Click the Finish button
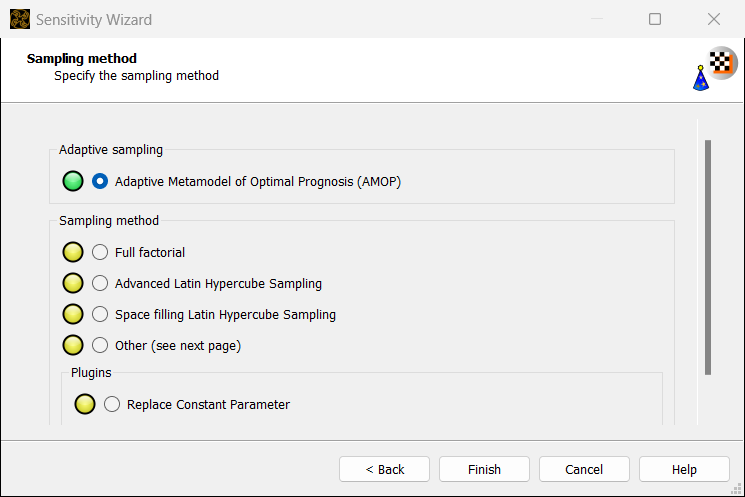The image size is (745, 497). [x=484, y=469]
